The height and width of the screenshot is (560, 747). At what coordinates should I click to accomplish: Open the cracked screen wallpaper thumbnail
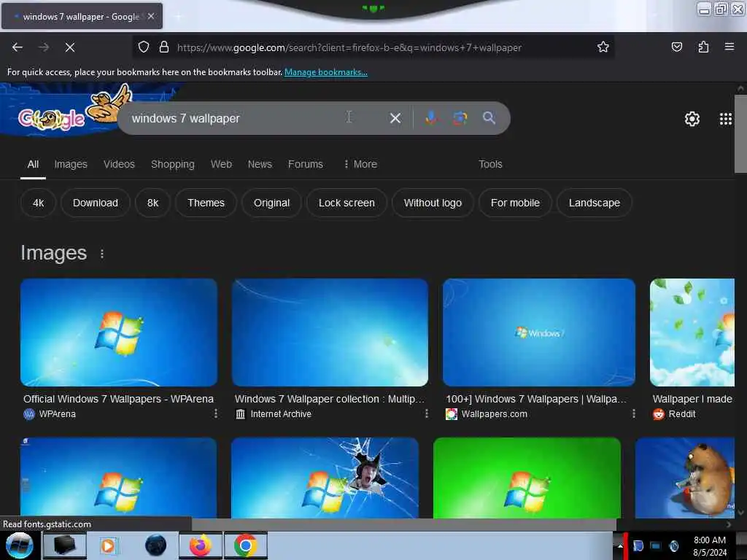(x=325, y=478)
